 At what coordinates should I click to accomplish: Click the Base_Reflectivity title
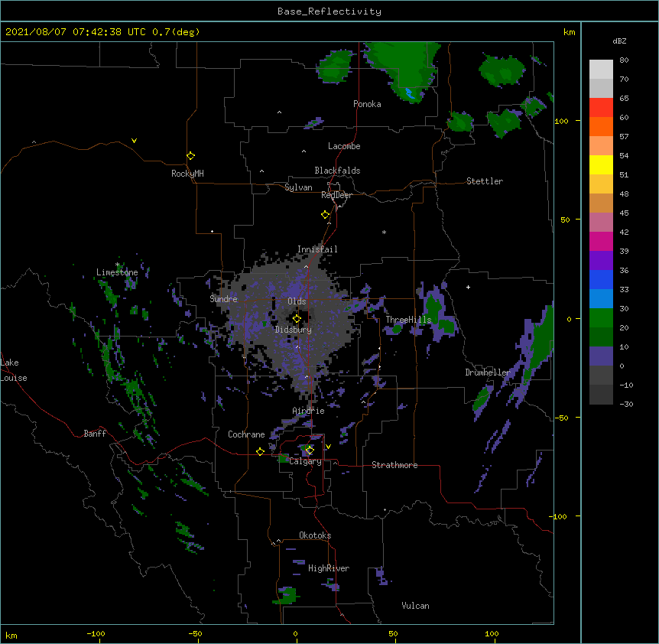329,11
